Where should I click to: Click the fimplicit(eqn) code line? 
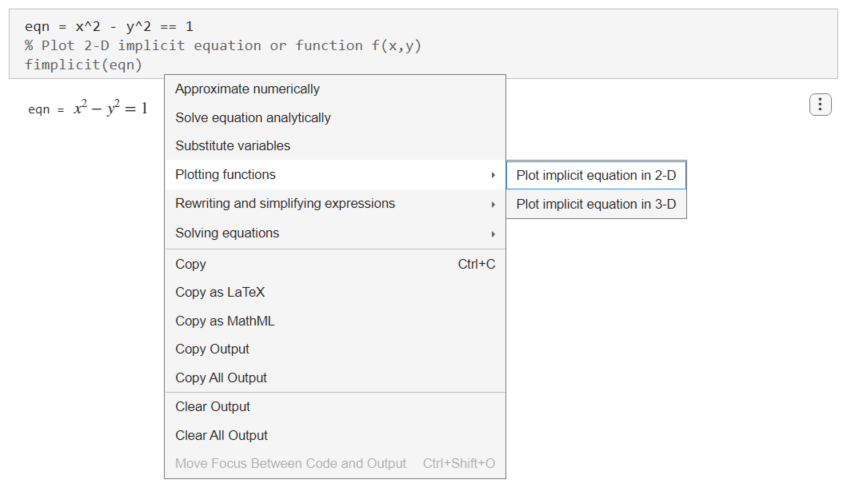[84, 64]
